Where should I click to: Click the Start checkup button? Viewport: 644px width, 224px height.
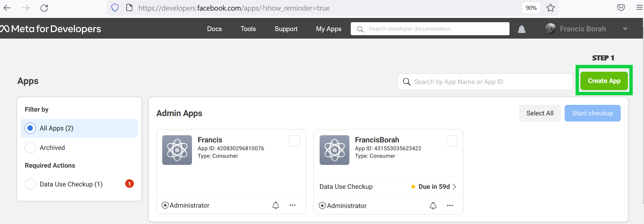592,113
